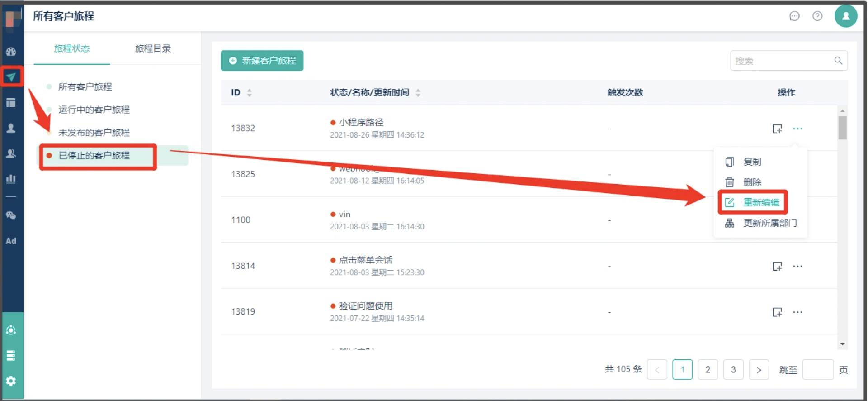Click the 新建客户旅程 button
868x401 pixels.
click(x=262, y=61)
